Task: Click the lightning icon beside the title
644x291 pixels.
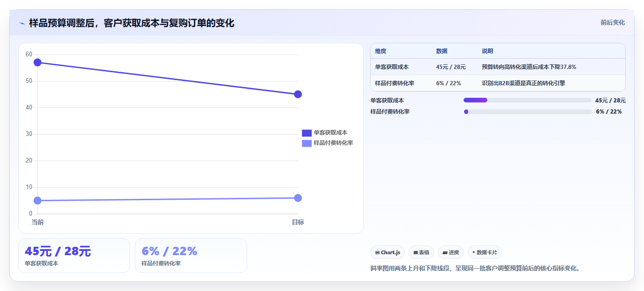Action: [22, 23]
